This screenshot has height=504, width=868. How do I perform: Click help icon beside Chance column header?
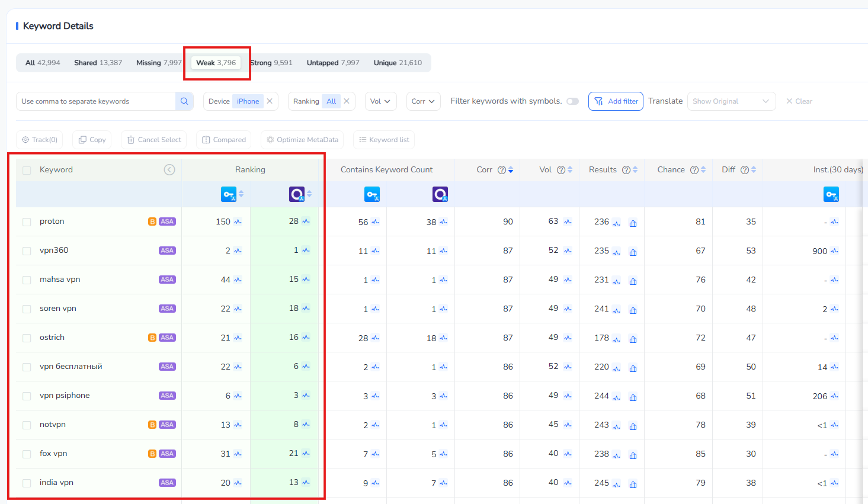click(x=694, y=170)
